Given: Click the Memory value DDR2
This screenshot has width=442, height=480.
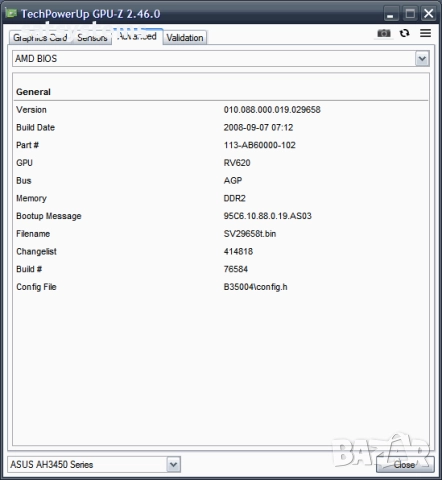Looking at the screenshot, I should [x=235, y=198].
